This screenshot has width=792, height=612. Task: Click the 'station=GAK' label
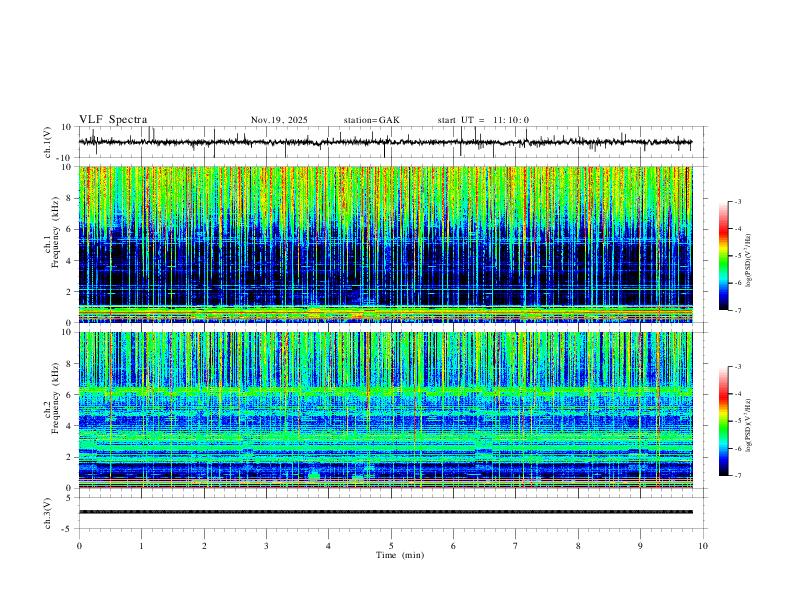point(372,120)
